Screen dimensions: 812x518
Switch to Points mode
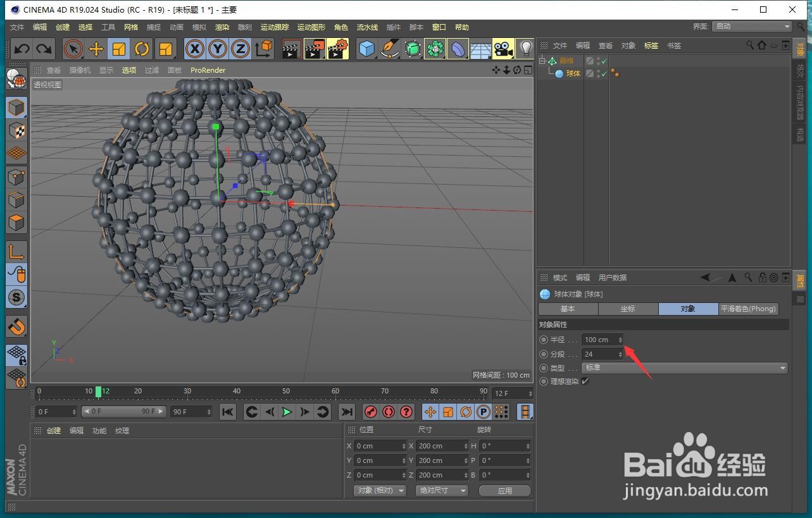[16, 177]
